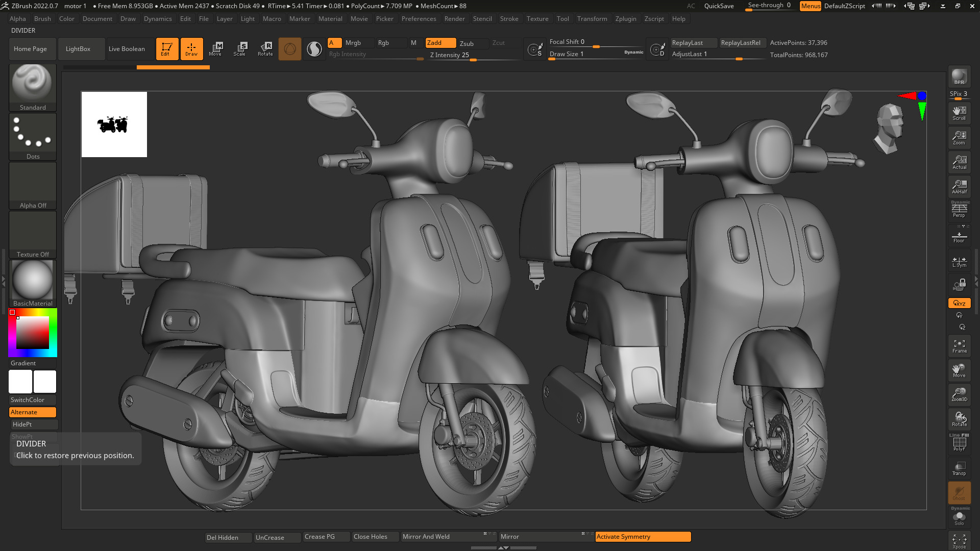980x551 pixels.
Task: Activate the Rotate gizmo tool
Action: (x=265, y=49)
